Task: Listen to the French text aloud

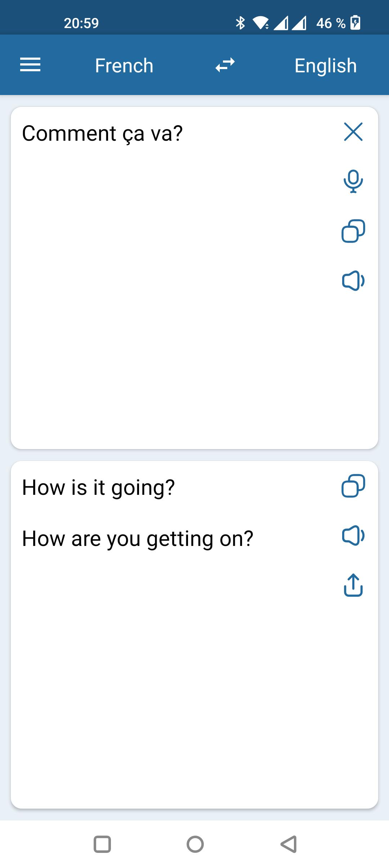Action: click(353, 281)
